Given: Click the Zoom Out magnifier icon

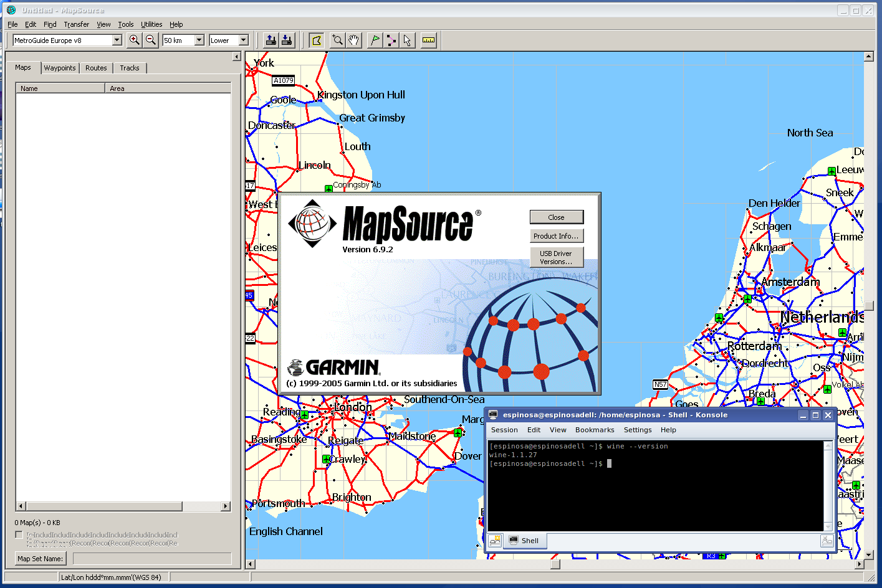Looking at the screenshot, I should tap(150, 40).
